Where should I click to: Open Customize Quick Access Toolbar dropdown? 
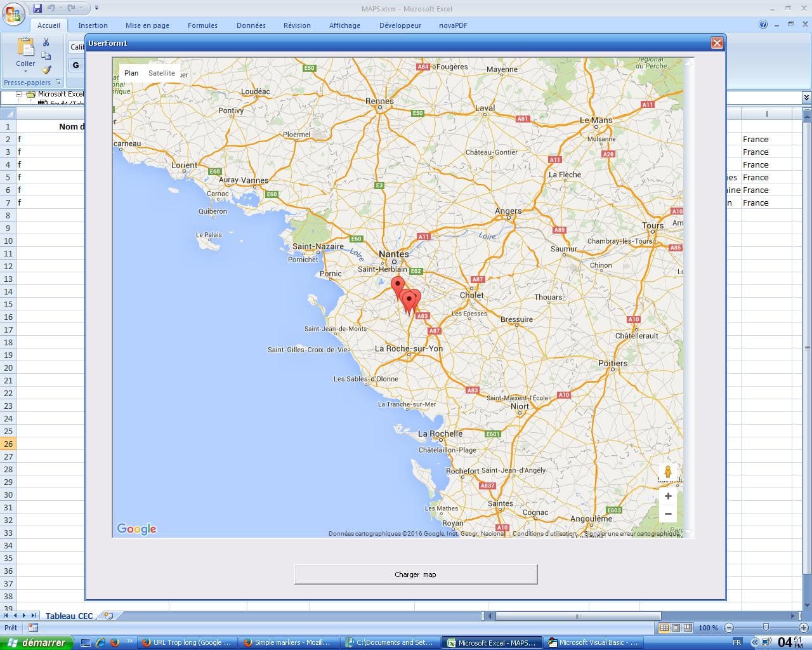point(96,8)
